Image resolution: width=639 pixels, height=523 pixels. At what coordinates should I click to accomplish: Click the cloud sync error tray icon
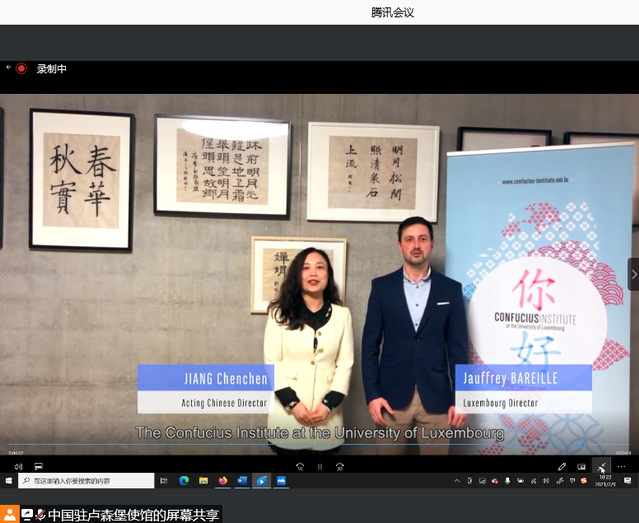pyautogui.click(x=495, y=481)
